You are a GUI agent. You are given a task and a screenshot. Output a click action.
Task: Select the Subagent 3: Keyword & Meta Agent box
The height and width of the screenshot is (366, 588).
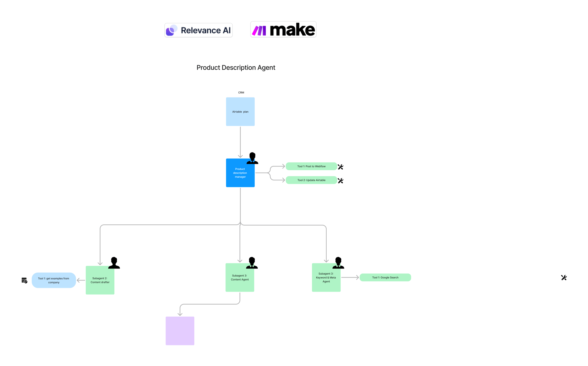click(326, 277)
